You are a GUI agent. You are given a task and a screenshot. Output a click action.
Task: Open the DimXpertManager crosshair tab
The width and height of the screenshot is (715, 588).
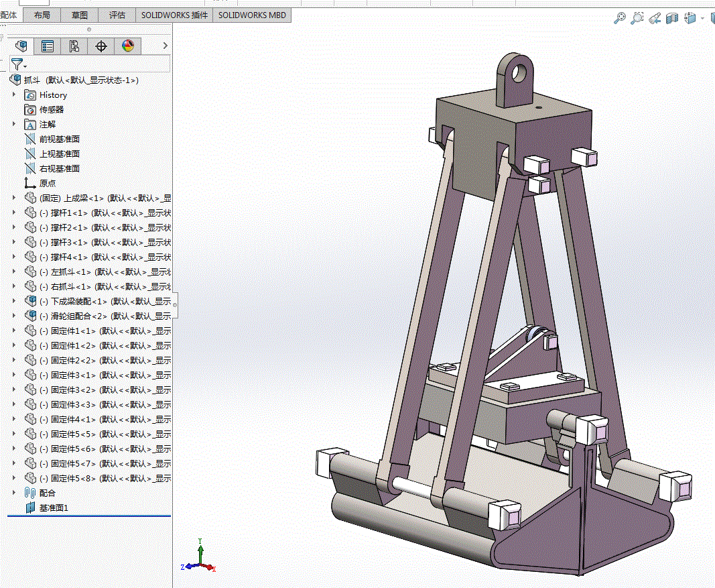pos(101,46)
